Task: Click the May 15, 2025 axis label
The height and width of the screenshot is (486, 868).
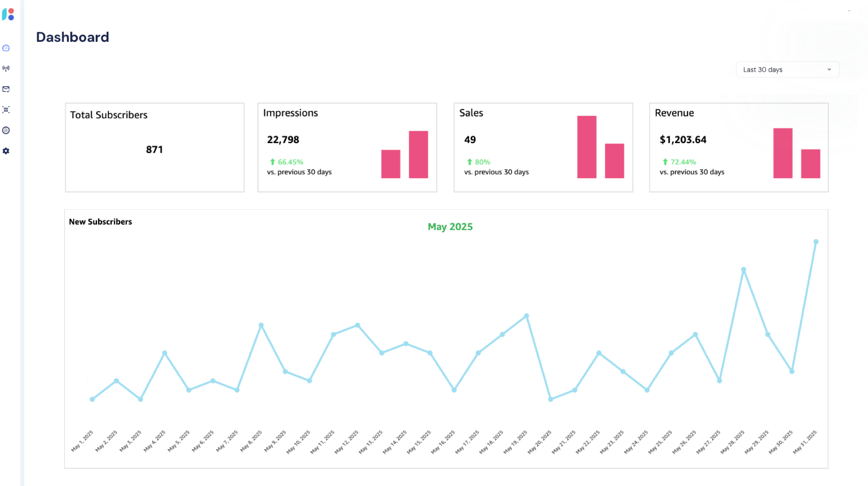Action: point(419,442)
